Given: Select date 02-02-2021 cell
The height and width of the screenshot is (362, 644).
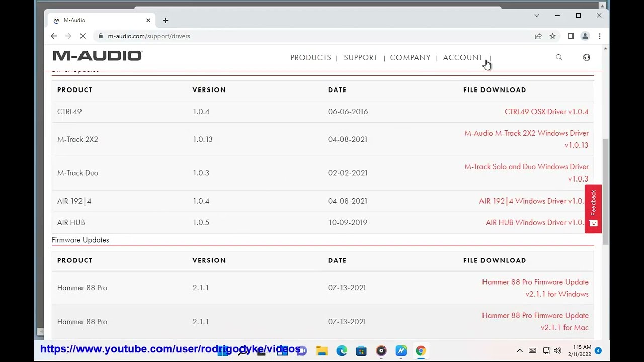Looking at the screenshot, I should point(348,173).
